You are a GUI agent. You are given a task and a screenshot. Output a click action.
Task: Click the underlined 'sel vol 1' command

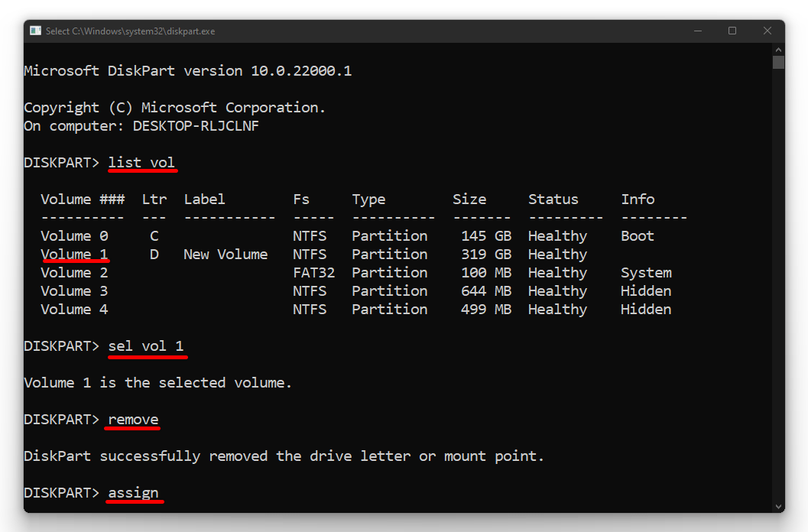(x=147, y=345)
